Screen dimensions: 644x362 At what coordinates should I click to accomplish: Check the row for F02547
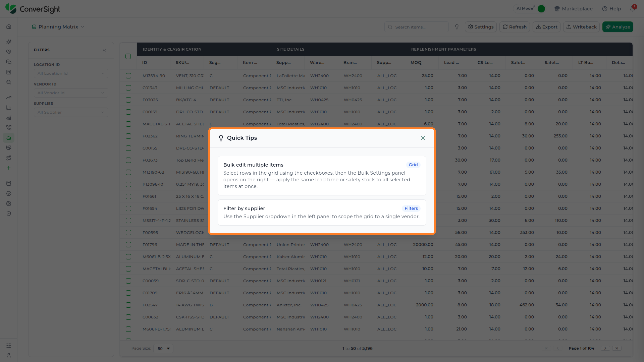click(x=128, y=305)
